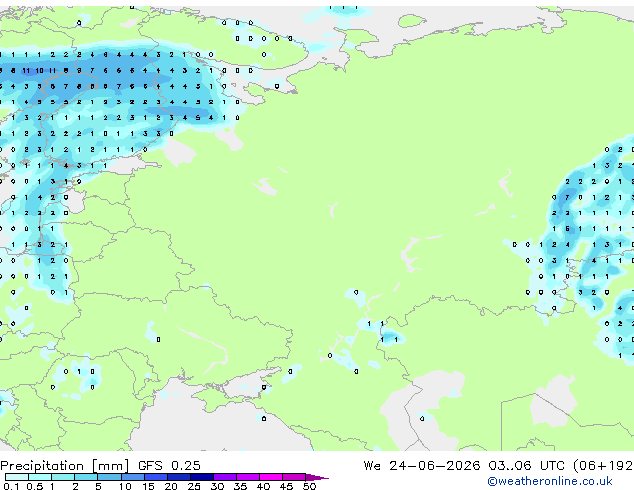The image size is (634, 490).
Task: Click the 0.5–1 mm legend swatch
Action: 40,477
